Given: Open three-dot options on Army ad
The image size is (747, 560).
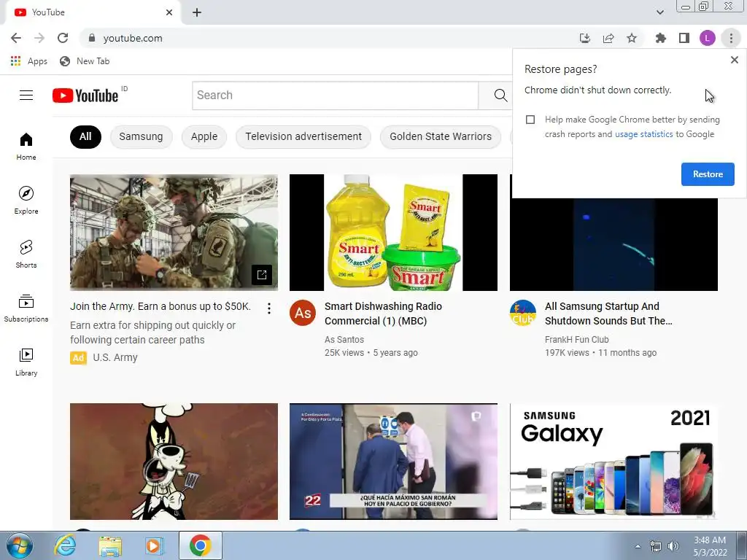Looking at the screenshot, I should 269,308.
